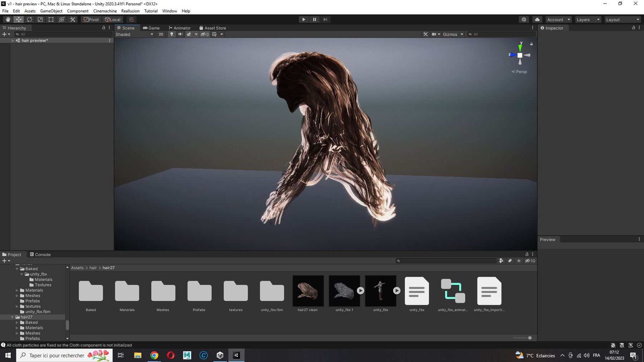The width and height of the screenshot is (644, 362).
Task: Lock the Inspector panel
Action: [634, 28]
